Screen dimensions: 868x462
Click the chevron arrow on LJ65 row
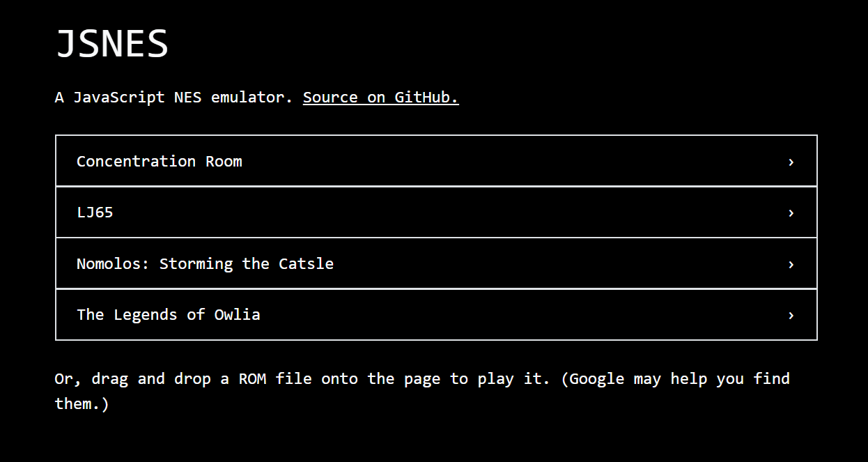791,213
